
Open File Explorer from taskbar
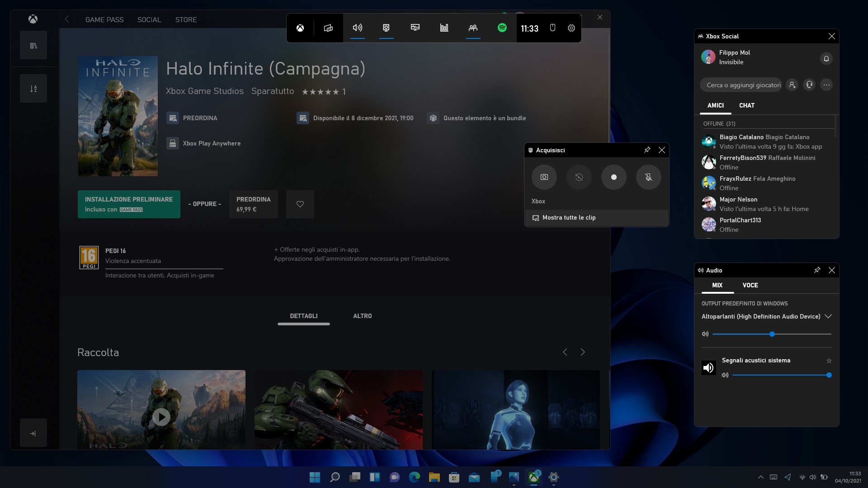[x=434, y=477]
